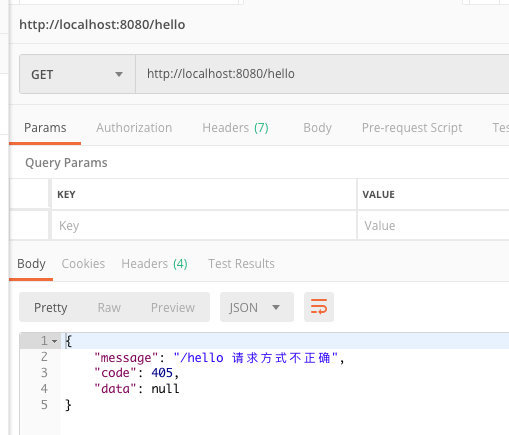Switch to the Authorization tab

click(x=134, y=128)
